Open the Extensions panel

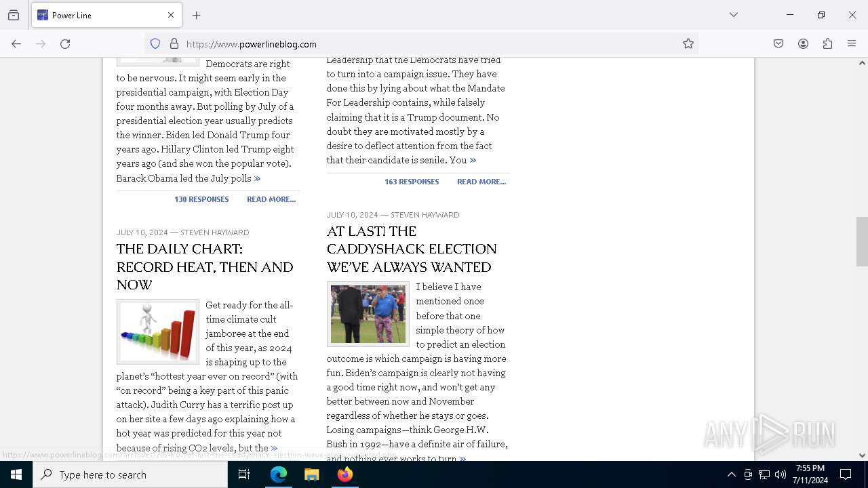827,44
